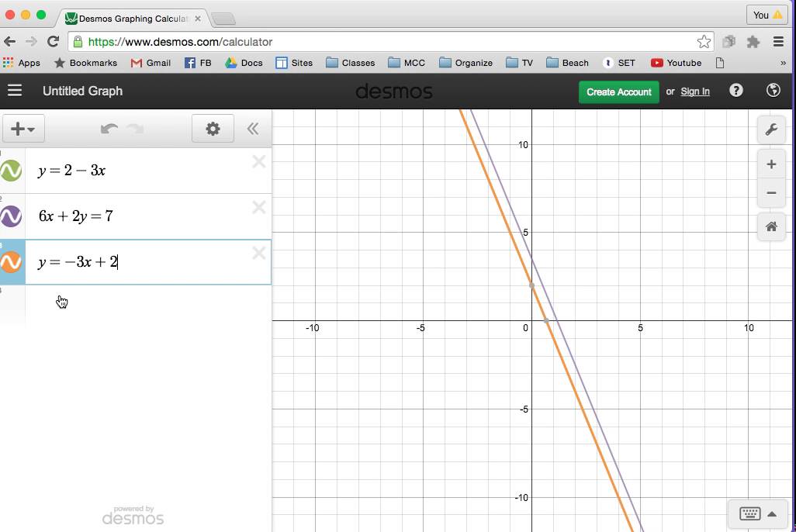Image resolution: width=796 pixels, height=532 pixels.
Task: Open the Docs bookmark
Action: 244,63
